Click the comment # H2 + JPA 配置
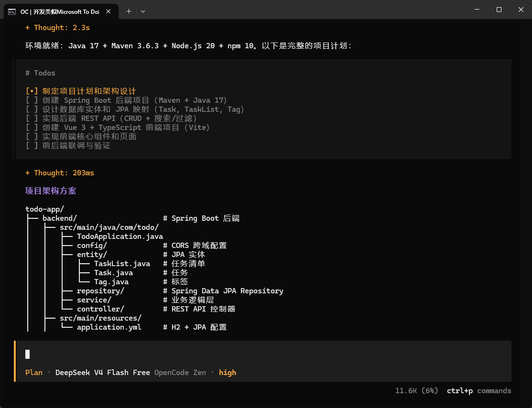 (x=195, y=327)
